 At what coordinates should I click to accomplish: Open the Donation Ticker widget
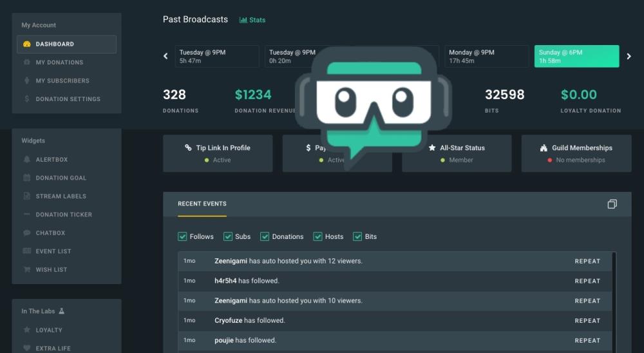coord(64,215)
